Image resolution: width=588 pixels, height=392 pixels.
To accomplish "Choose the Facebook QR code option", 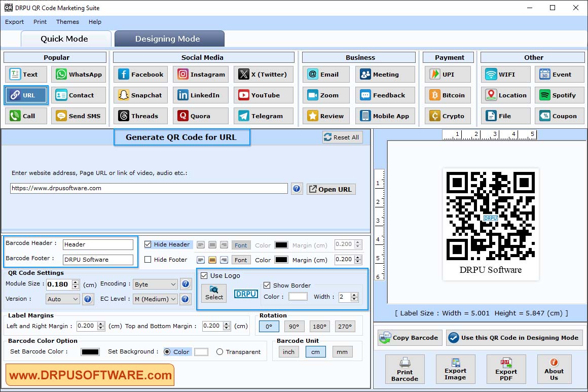I will (x=140, y=74).
